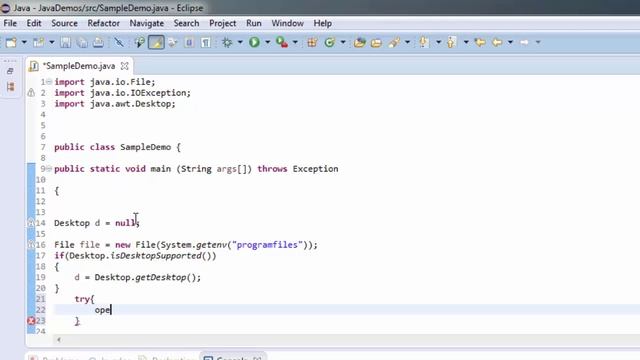Click on 'public class SampleDemo {' text
Viewport: 640px width, 360px height.
coord(118,147)
